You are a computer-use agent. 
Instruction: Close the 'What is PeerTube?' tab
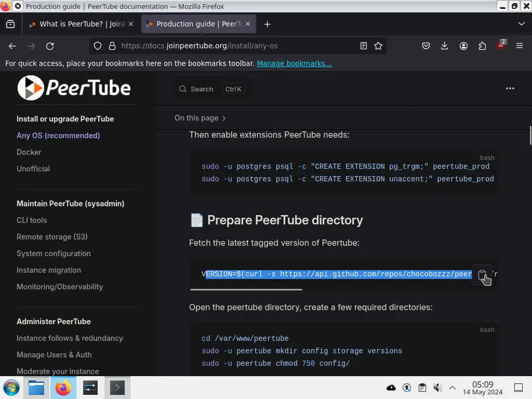[x=131, y=24]
